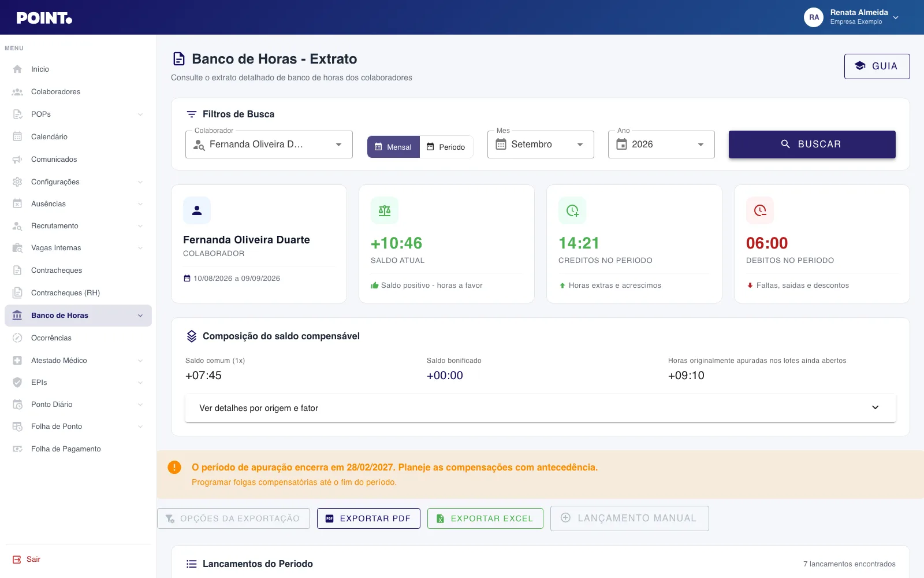Open Comunicados in the menu
The image size is (924, 578).
[78, 159]
